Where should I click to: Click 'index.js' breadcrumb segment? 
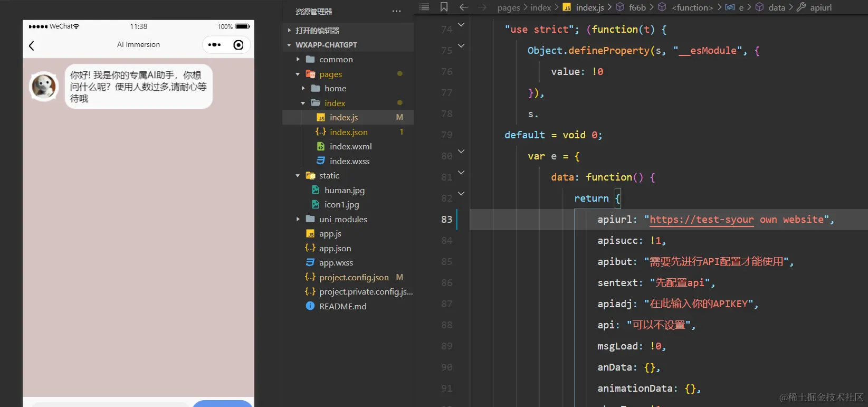click(x=589, y=7)
